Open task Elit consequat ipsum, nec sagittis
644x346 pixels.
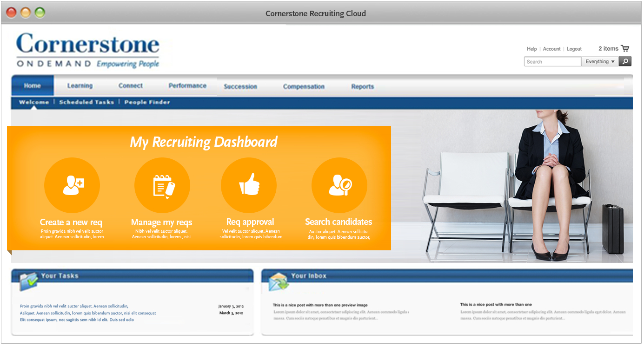(x=77, y=320)
